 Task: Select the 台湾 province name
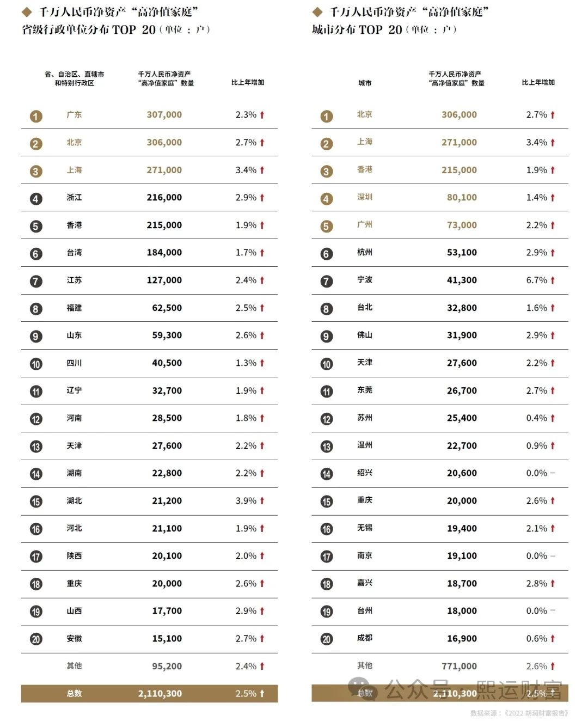coord(74,252)
